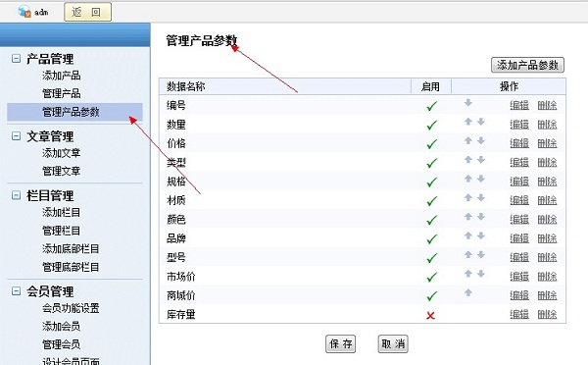Move the 型号 row up with arrow

(468, 254)
